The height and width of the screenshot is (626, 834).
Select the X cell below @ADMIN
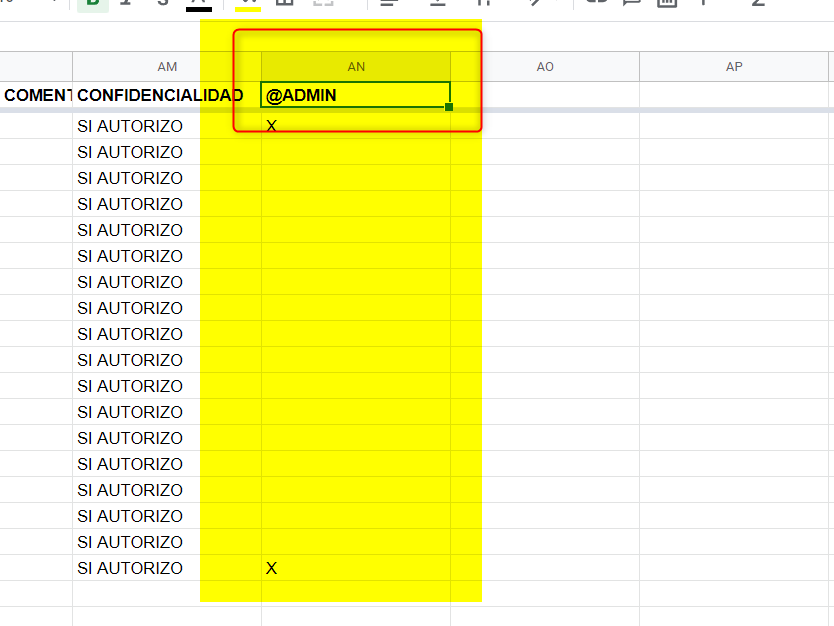pyautogui.click(x=356, y=126)
